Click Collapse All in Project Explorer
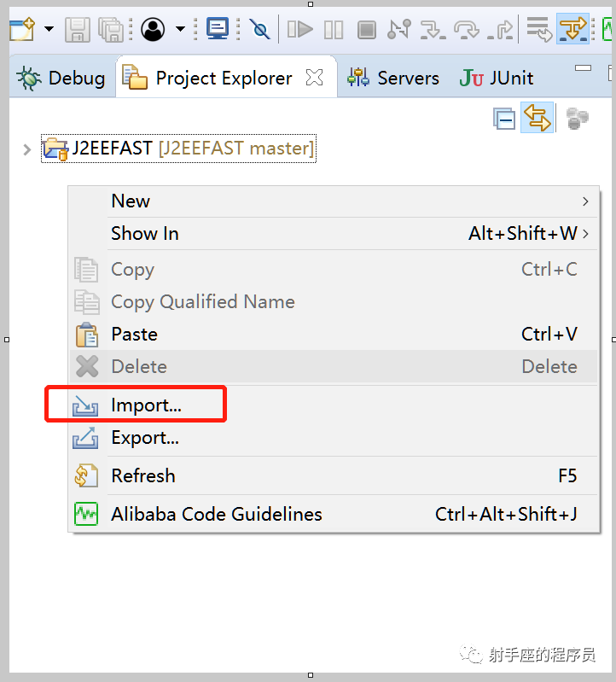Image resolution: width=616 pixels, height=682 pixels. coord(504,119)
